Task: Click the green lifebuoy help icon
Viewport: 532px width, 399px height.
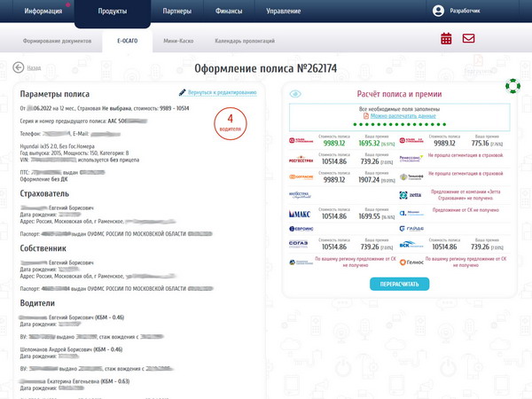Action: pos(512,86)
